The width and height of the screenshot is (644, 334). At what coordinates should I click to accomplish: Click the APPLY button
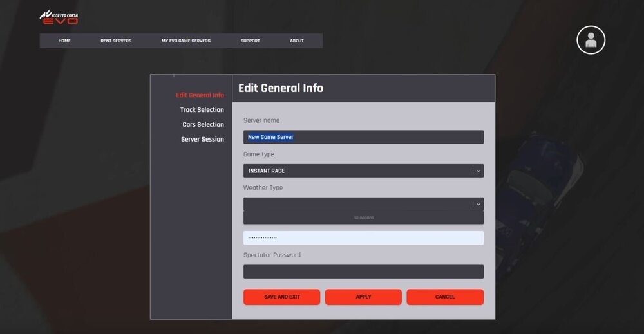click(x=363, y=297)
